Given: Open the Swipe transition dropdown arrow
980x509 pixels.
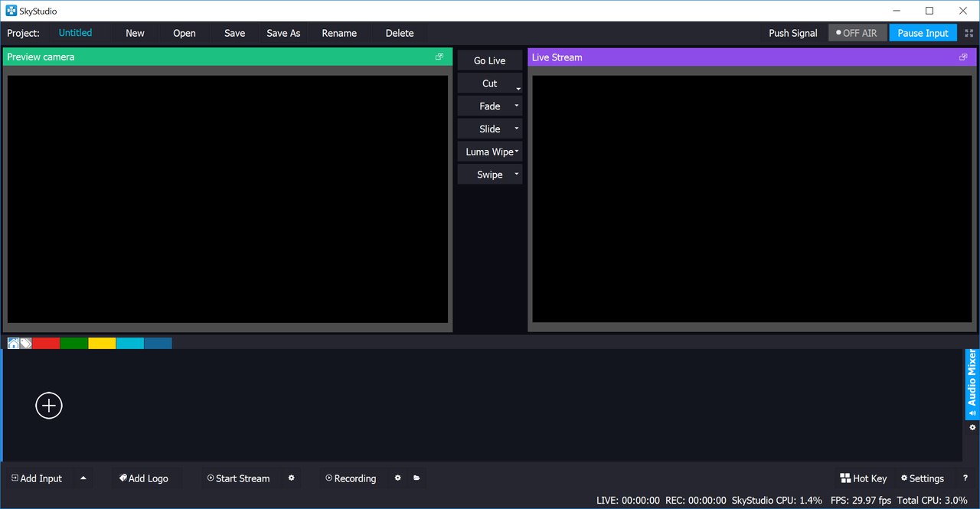Looking at the screenshot, I should 517,175.
